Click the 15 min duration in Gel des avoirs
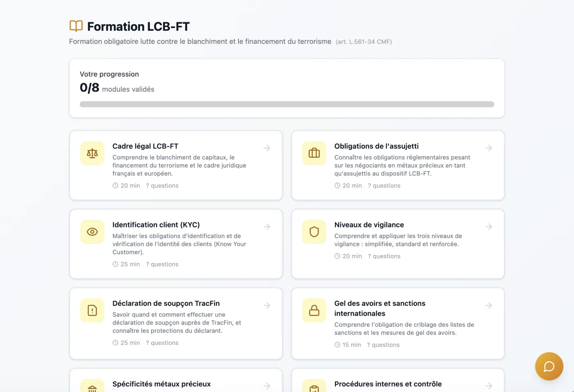 pyautogui.click(x=352, y=345)
